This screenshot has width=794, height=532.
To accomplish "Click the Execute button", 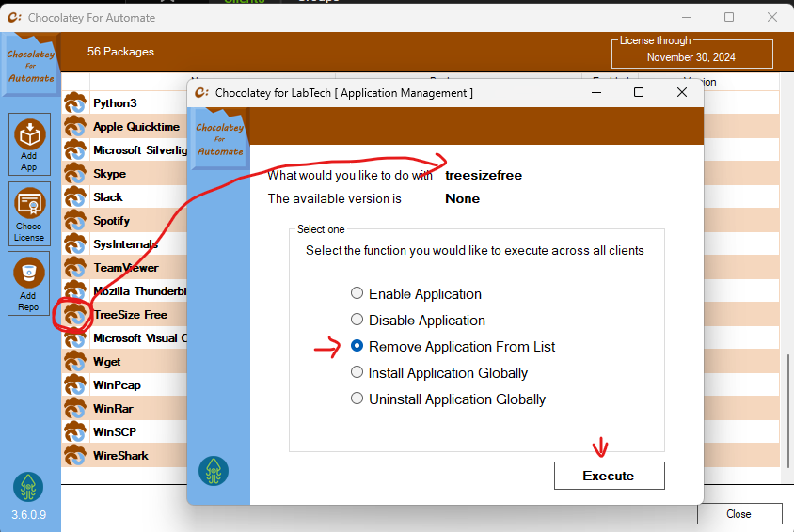I will point(610,476).
